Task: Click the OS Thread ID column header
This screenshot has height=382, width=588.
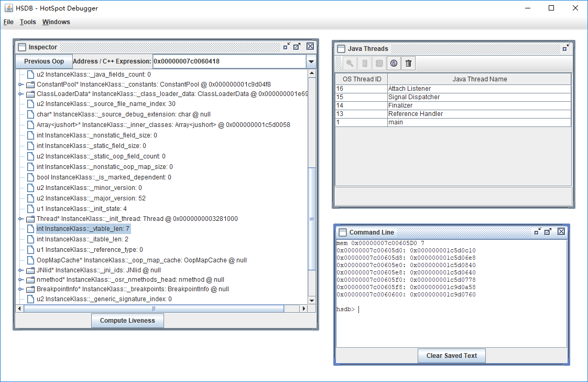Action: click(362, 79)
